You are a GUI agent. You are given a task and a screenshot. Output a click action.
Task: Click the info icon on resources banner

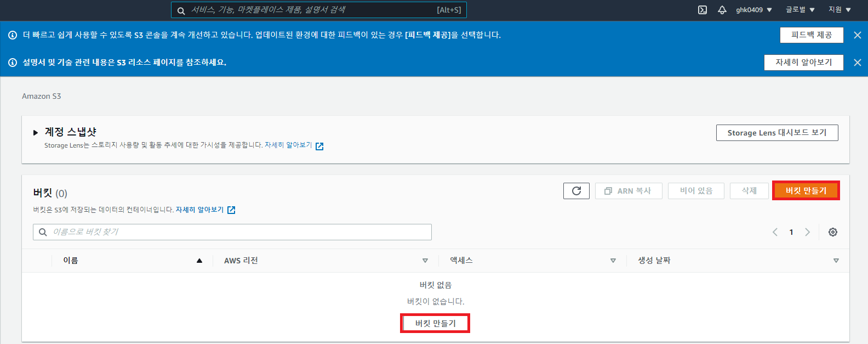point(13,63)
